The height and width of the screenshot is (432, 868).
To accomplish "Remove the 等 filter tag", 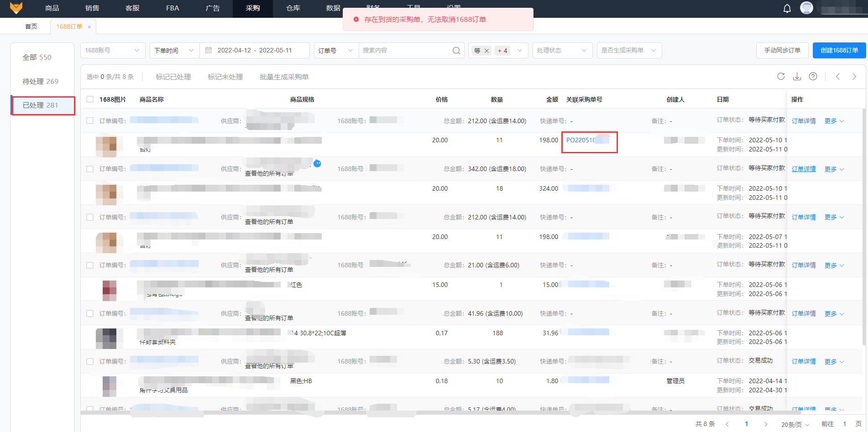I will tap(486, 51).
